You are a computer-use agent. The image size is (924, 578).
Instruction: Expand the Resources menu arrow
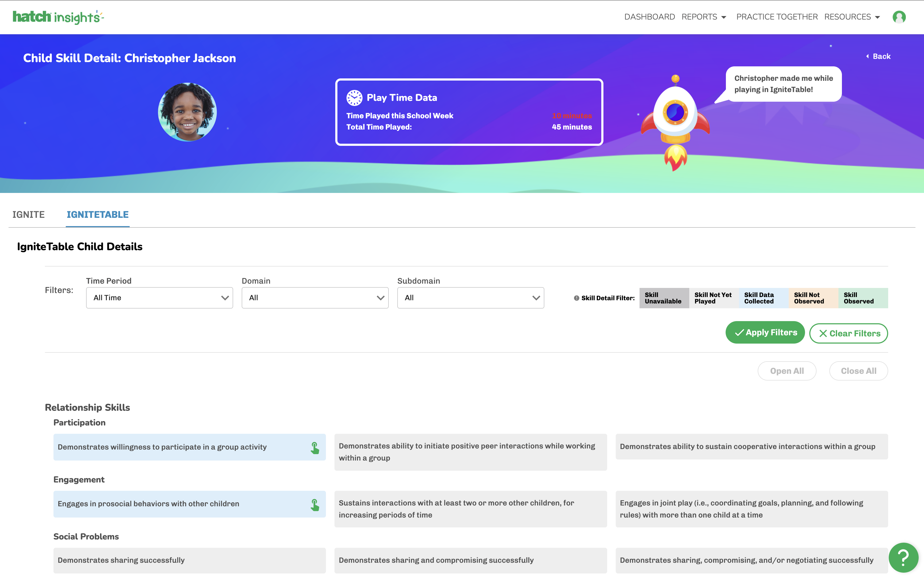[x=877, y=17]
